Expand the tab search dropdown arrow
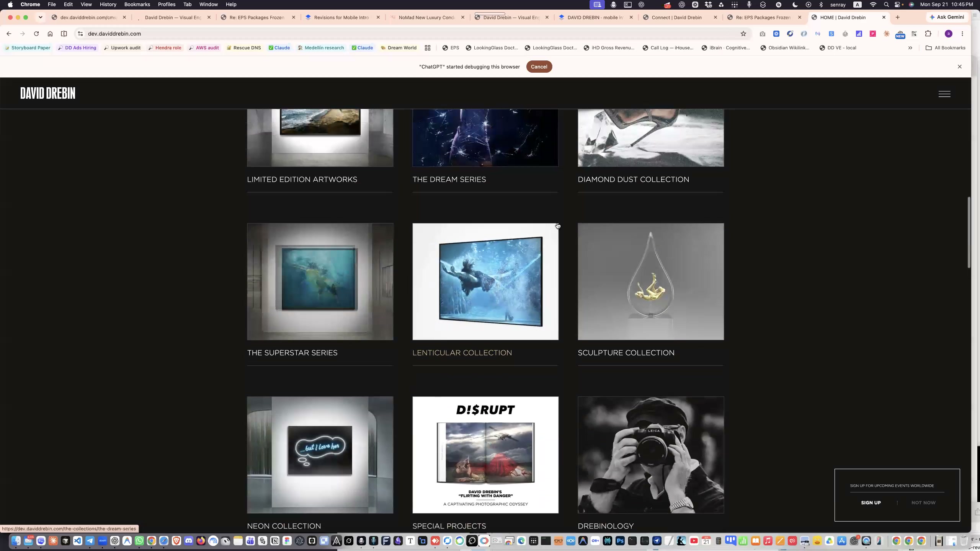This screenshot has height=551, width=980. pos(40,17)
